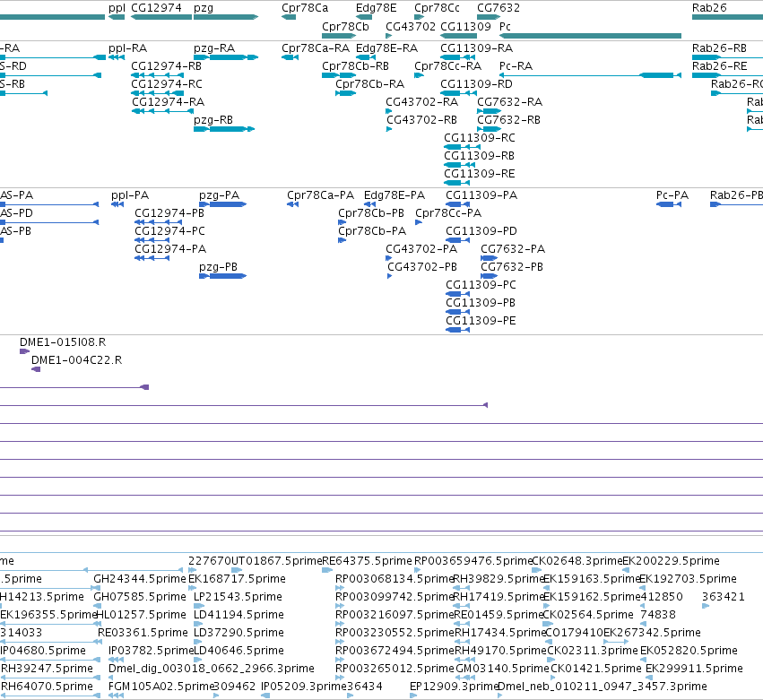Click the DME1-015I08.R feature label
The height and width of the screenshot is (700, 763).
[63, 342]
